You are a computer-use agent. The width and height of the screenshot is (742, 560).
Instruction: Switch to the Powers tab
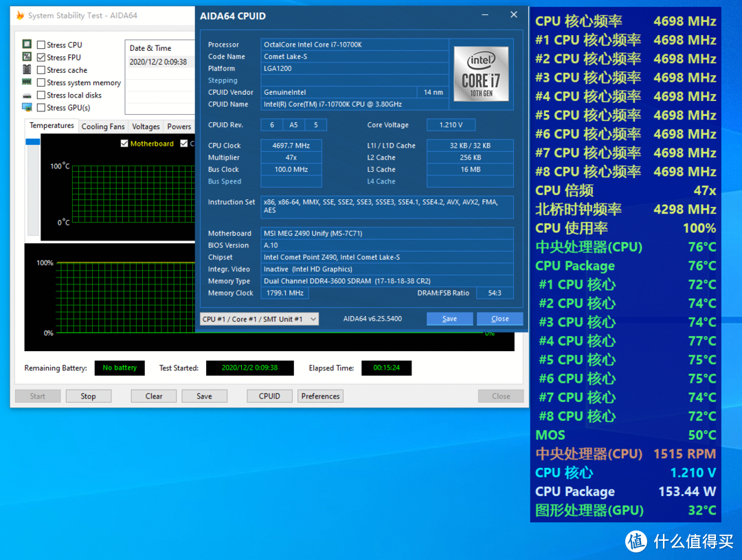coord(179,127)
